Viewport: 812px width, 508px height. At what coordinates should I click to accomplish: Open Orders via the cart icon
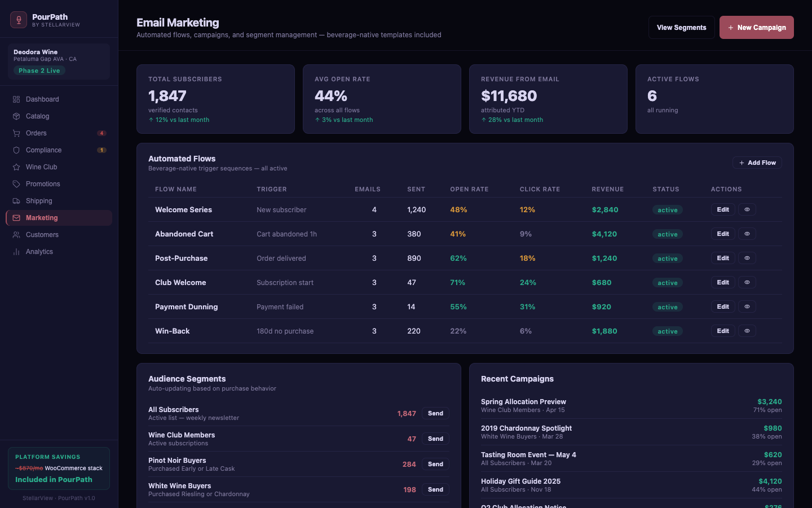(x=16, y=133)
